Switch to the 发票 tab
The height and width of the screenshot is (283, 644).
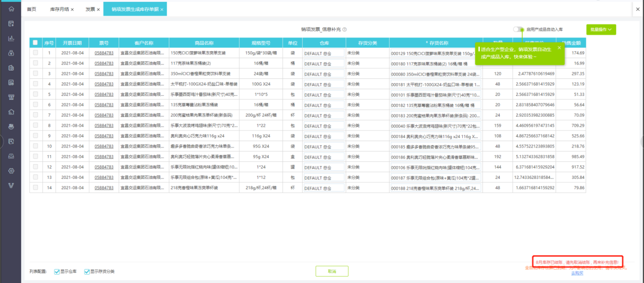90,9
